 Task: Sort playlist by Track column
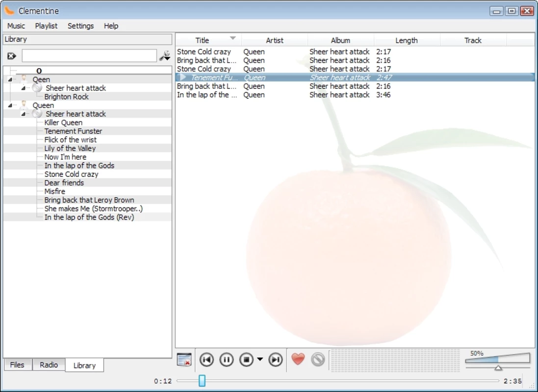click(473, 40)
